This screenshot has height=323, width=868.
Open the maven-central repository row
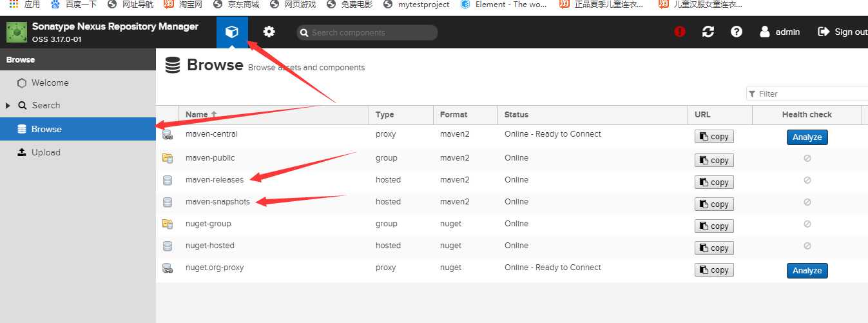coord(512,135)
